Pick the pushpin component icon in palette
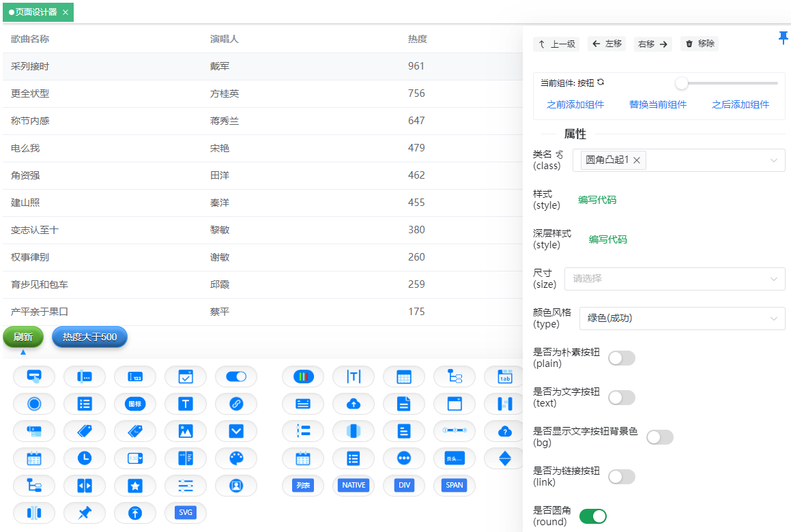 [84, 512]
